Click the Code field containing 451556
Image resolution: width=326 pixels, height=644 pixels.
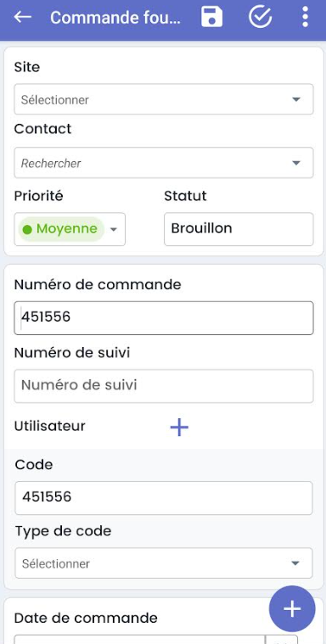tap(164, 498)
